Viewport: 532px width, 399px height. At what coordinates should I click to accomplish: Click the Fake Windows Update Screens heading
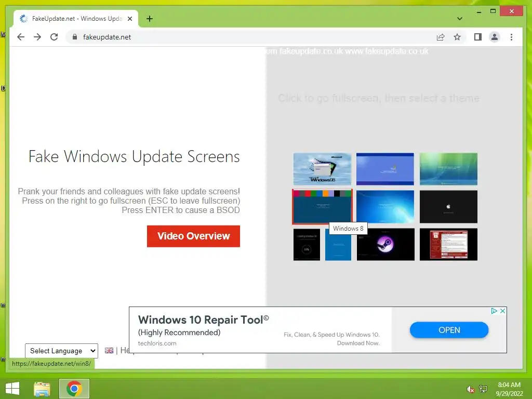134,156
